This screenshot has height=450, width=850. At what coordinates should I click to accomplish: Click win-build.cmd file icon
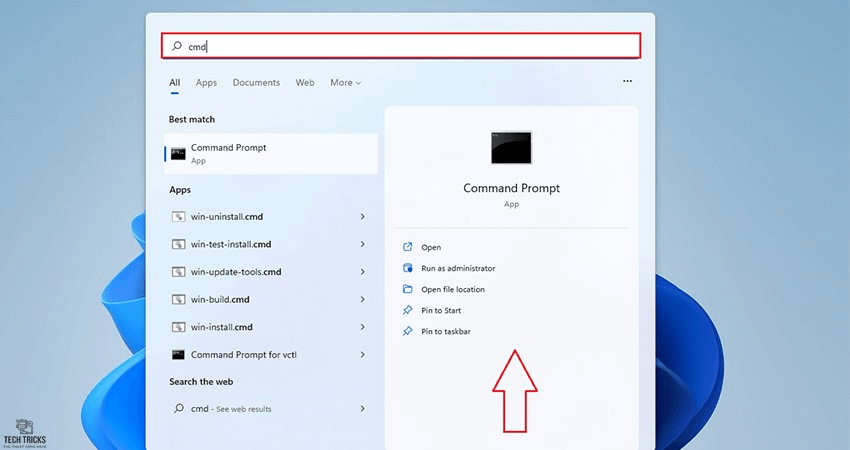click(178, 300)
